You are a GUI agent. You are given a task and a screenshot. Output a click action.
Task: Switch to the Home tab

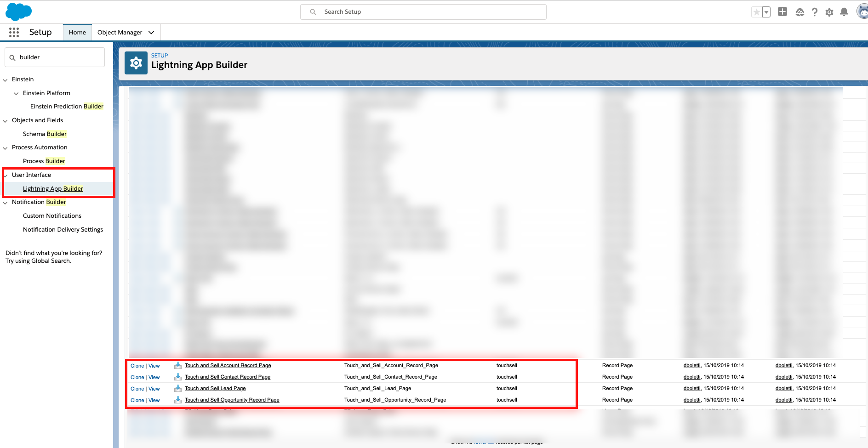tap(77, 33)
